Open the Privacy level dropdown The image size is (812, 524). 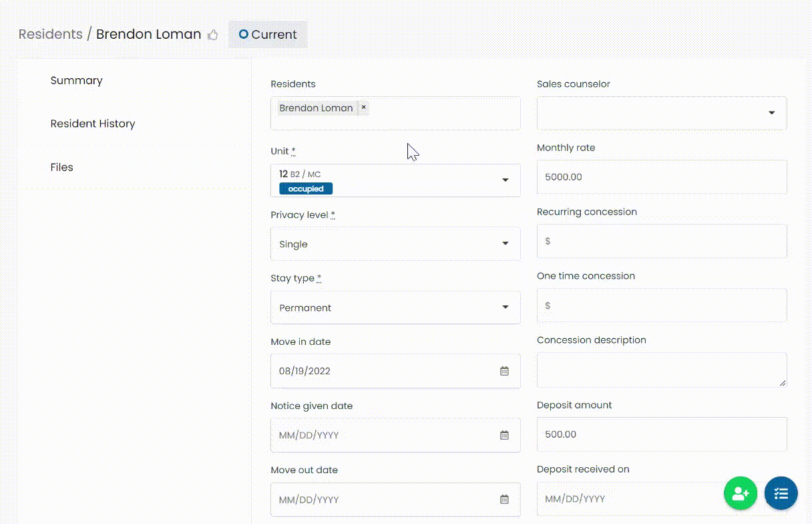[x=395, y=244]
